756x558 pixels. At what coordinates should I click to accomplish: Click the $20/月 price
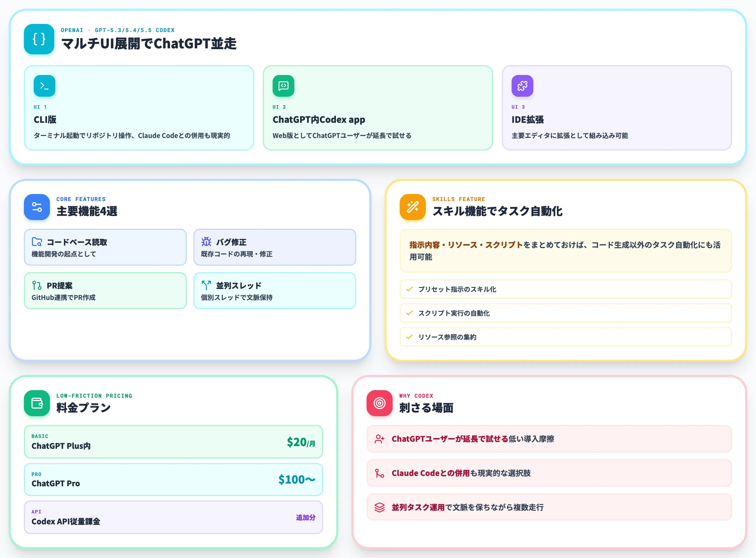(301, 442)
